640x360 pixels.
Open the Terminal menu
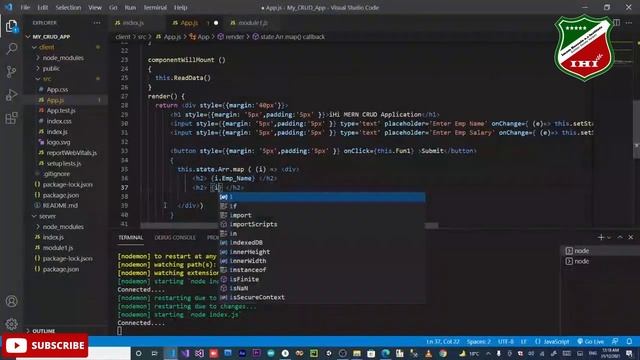[x=155, y=7]
